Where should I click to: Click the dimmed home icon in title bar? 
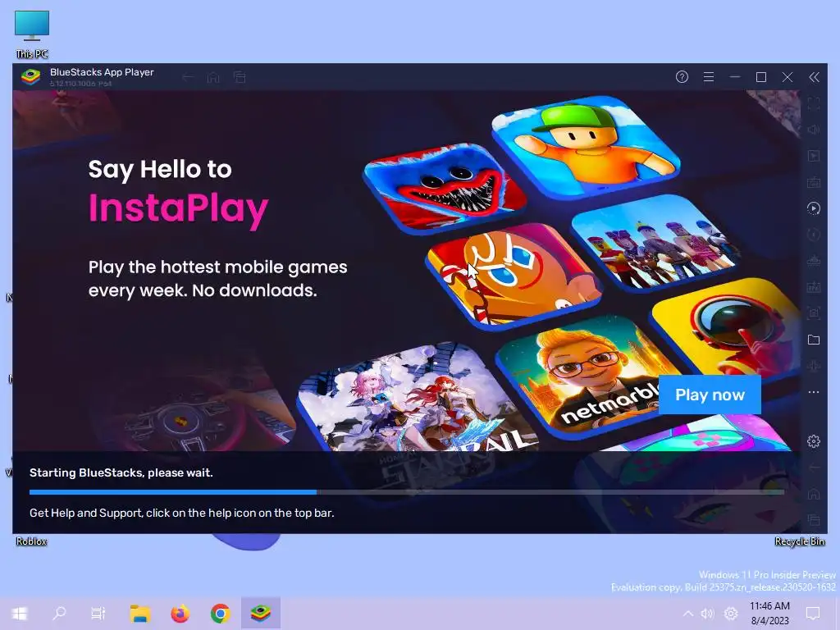point(213,77)
